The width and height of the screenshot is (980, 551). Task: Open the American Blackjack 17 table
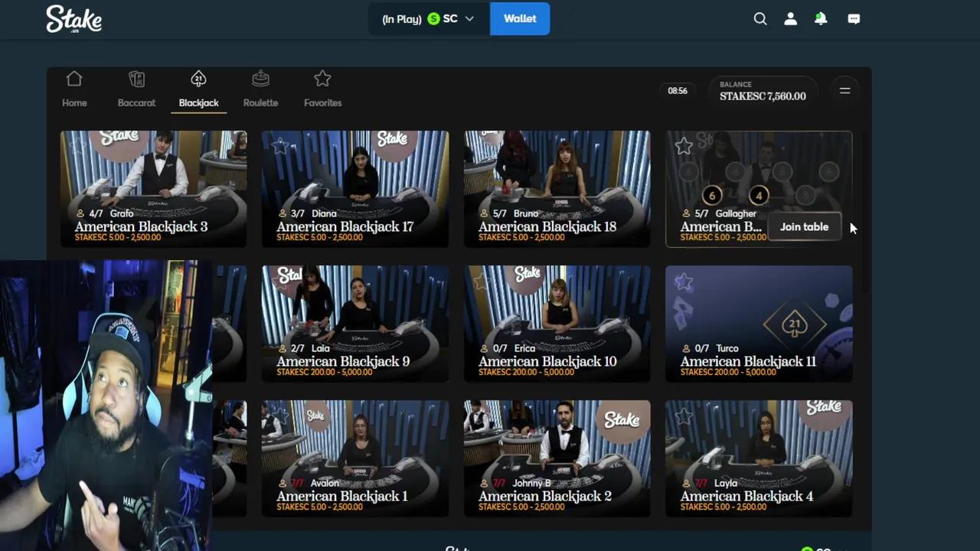pos(355,189)
